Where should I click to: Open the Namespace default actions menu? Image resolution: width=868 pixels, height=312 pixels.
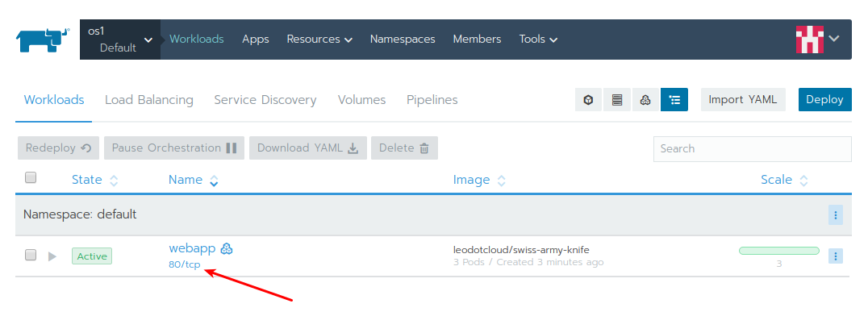pos(836,214)
